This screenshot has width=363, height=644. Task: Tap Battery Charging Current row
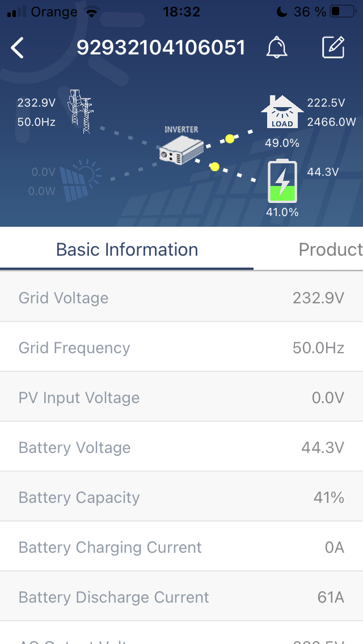pos(181,547)
